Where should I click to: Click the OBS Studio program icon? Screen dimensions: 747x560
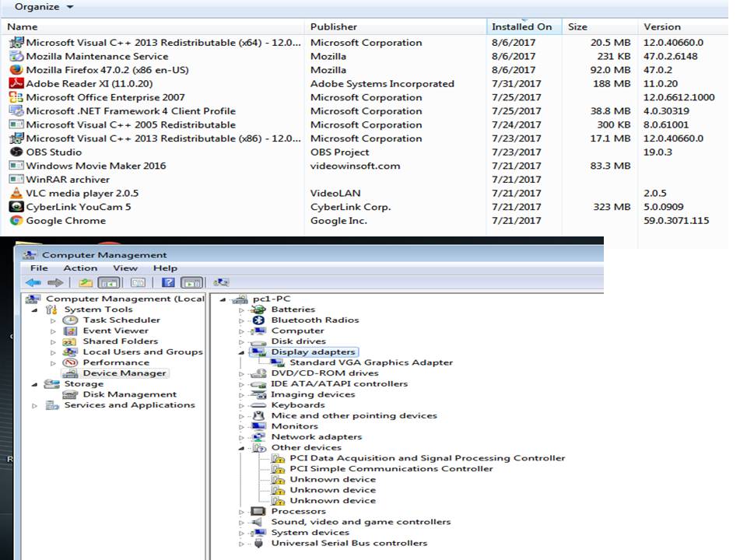16,152
